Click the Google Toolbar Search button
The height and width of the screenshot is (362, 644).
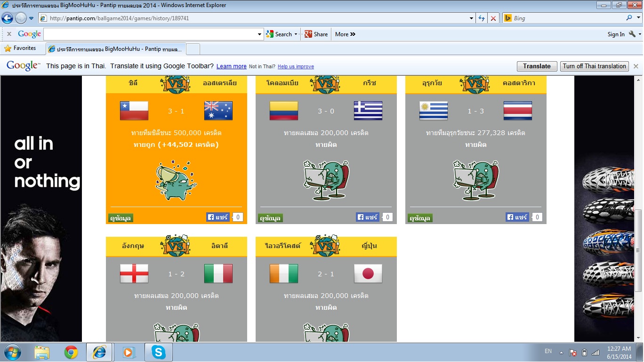279,34
